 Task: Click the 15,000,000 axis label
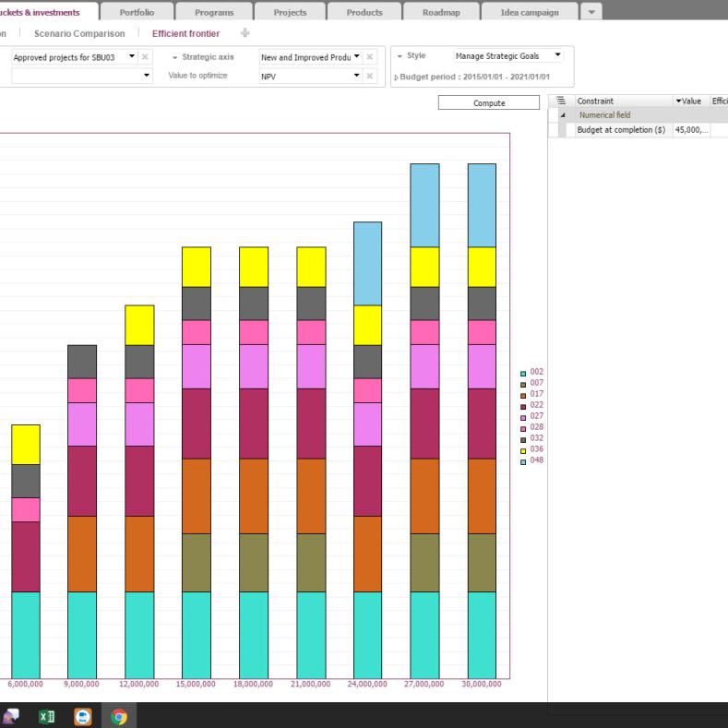pyautogui.click(x=196, y=684)
